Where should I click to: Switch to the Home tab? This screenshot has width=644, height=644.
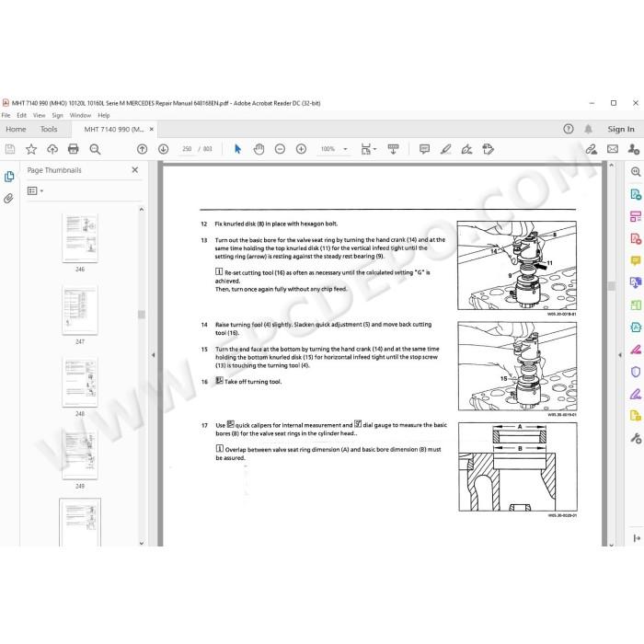pyautogui.click(x=16, y=129)
